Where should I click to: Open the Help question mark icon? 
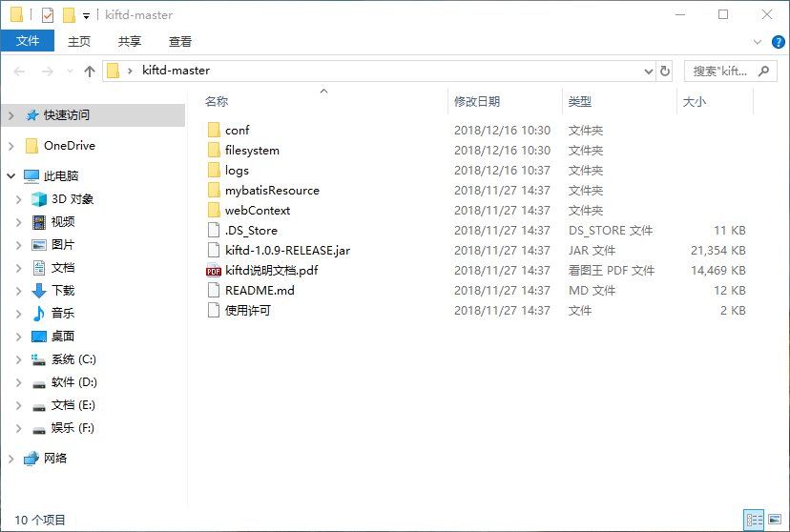click(778, 42)
